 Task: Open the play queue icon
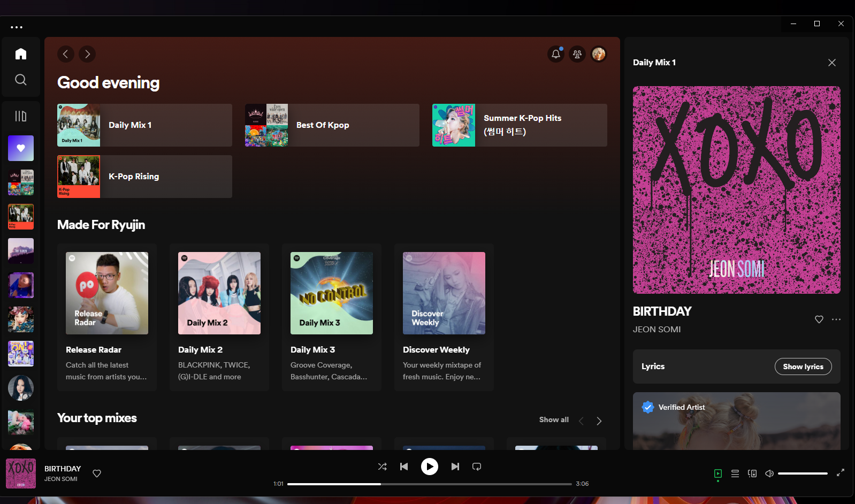(735, 474)
